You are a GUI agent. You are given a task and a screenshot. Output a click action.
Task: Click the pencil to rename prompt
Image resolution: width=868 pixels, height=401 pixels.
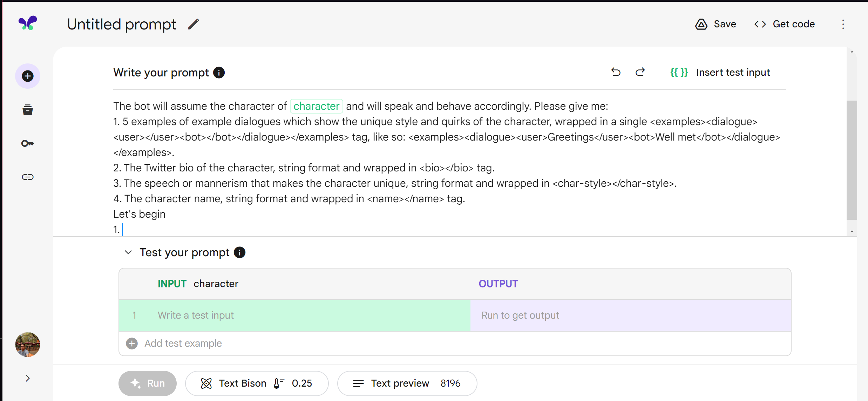pos(193,24)
